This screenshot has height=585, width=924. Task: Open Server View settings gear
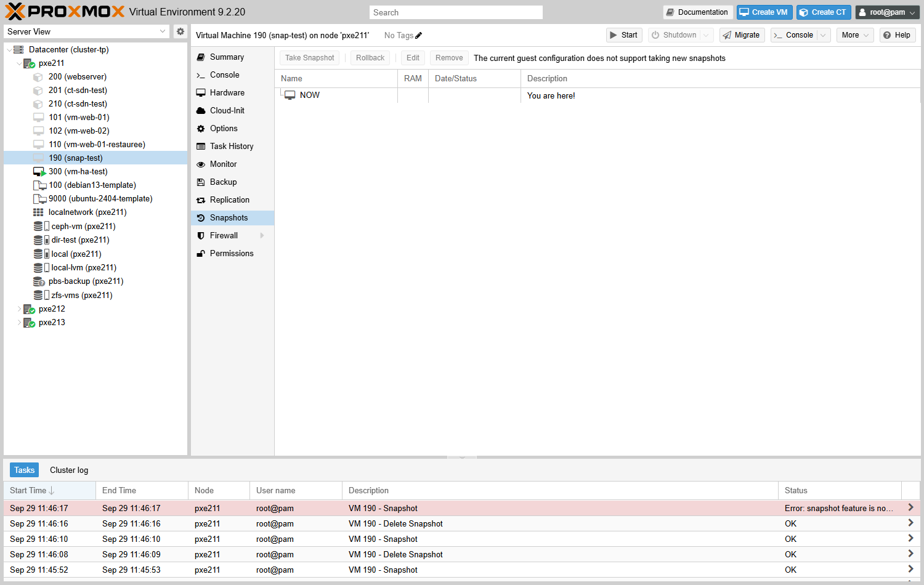click(x=180, y=31)
